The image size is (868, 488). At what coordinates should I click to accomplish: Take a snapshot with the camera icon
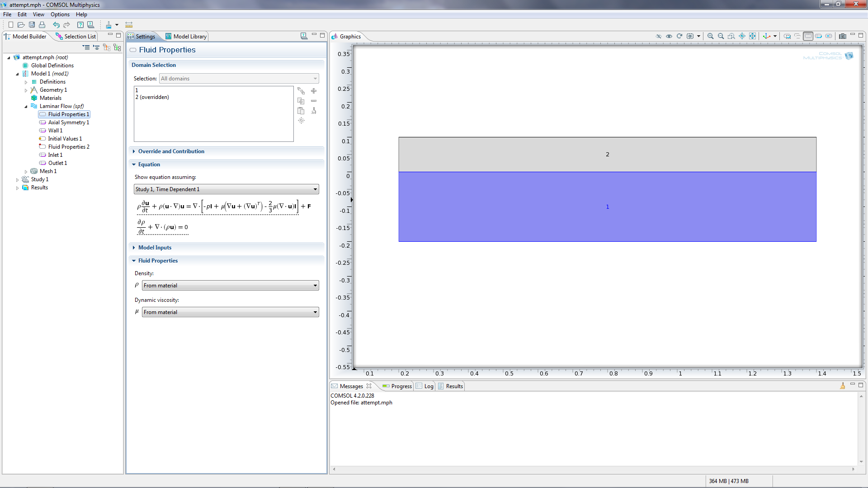[843, 36]
